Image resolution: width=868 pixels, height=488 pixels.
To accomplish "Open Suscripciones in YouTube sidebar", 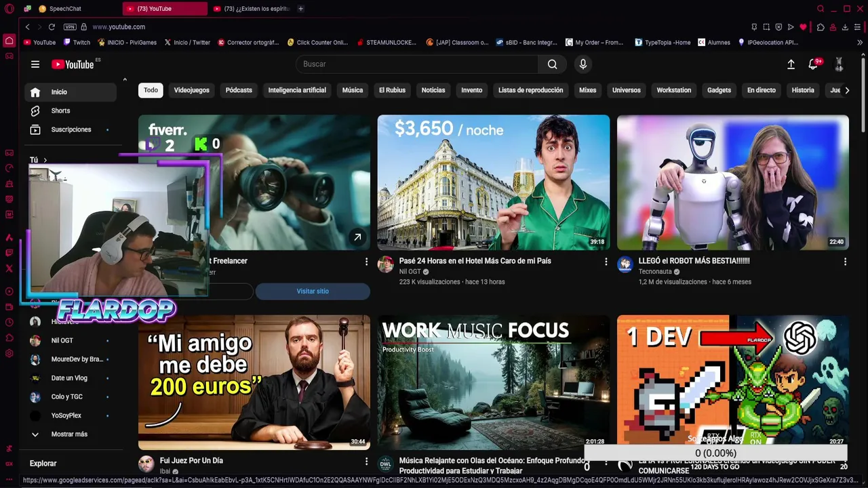I will [71, 129].
